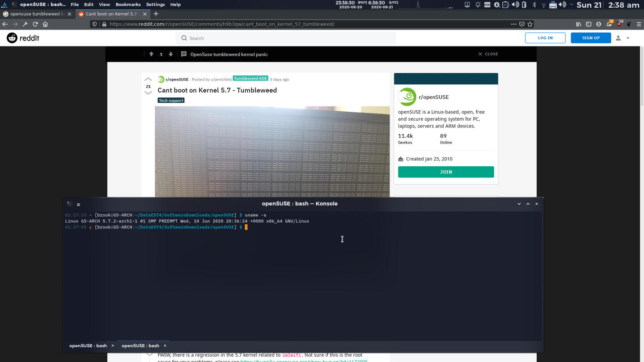Open the Firefox hamburger menu

pos(639,24)
